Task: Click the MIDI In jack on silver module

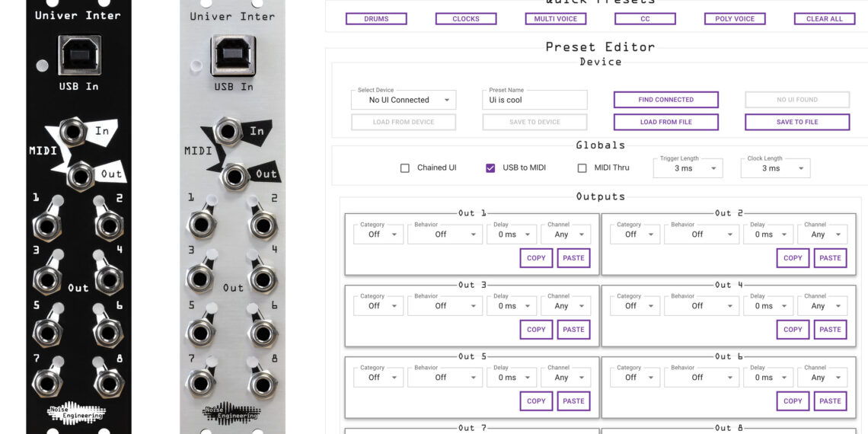Action: [x=227, y=131]
